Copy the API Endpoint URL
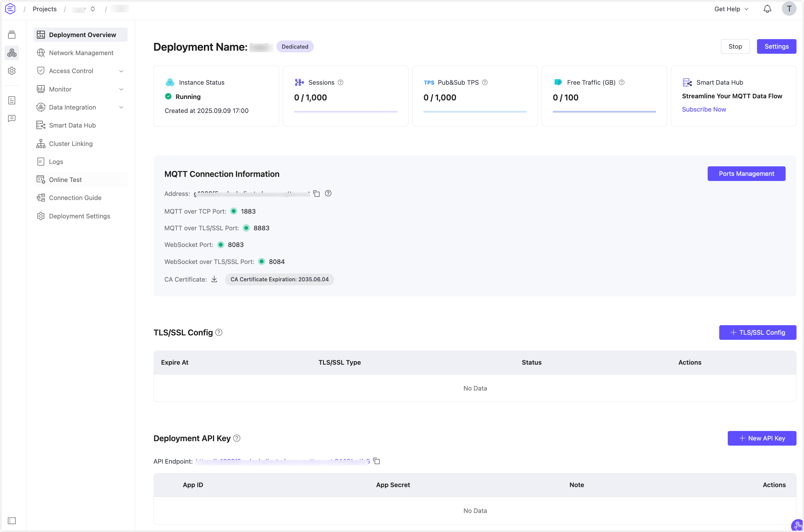The width and height of the screenshot is (804, 532). (x=376, y=461)
